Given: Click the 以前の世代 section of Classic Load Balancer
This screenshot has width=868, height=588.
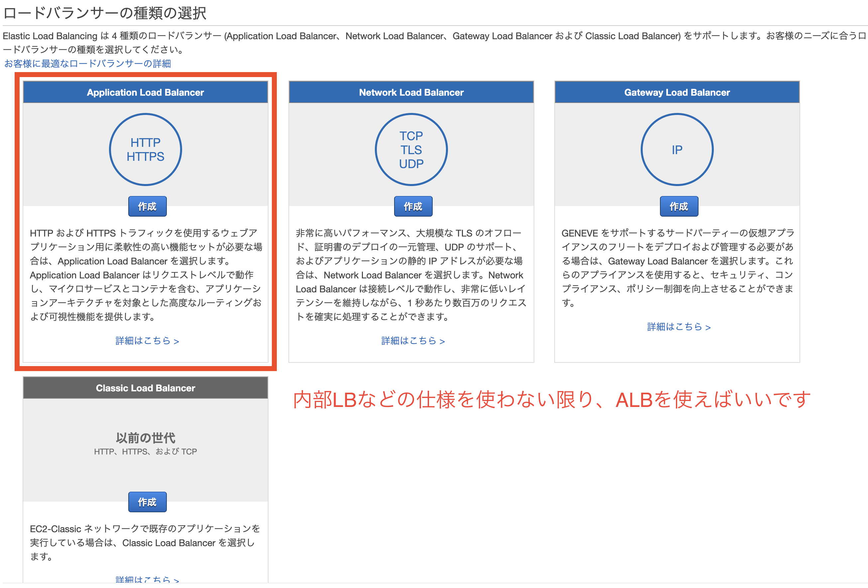Looking at the screenshot, I should 145,438.
